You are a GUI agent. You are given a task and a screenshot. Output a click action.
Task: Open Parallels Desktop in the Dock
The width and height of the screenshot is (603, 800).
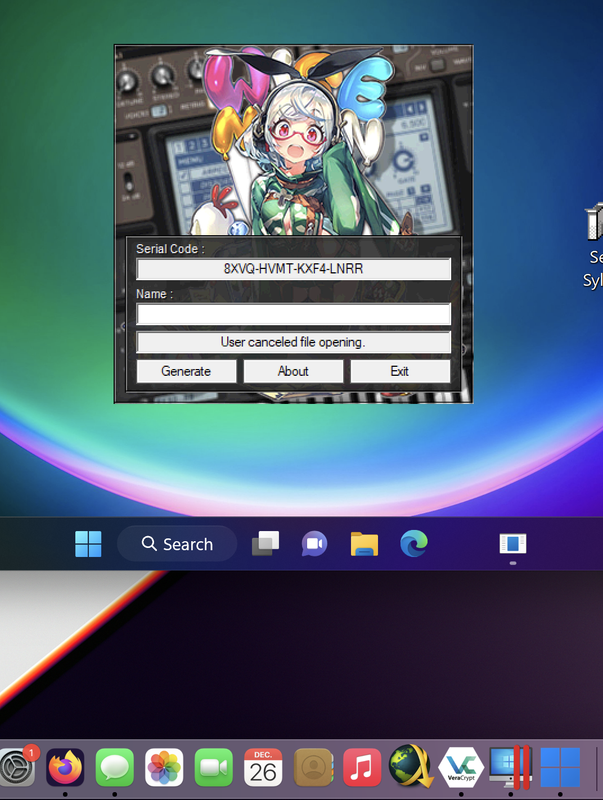pos(511,767)
